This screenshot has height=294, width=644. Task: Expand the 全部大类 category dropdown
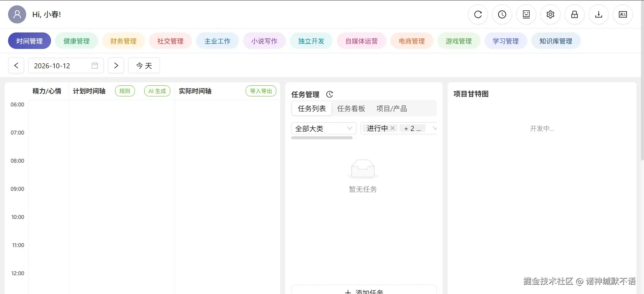click(324, 128)
